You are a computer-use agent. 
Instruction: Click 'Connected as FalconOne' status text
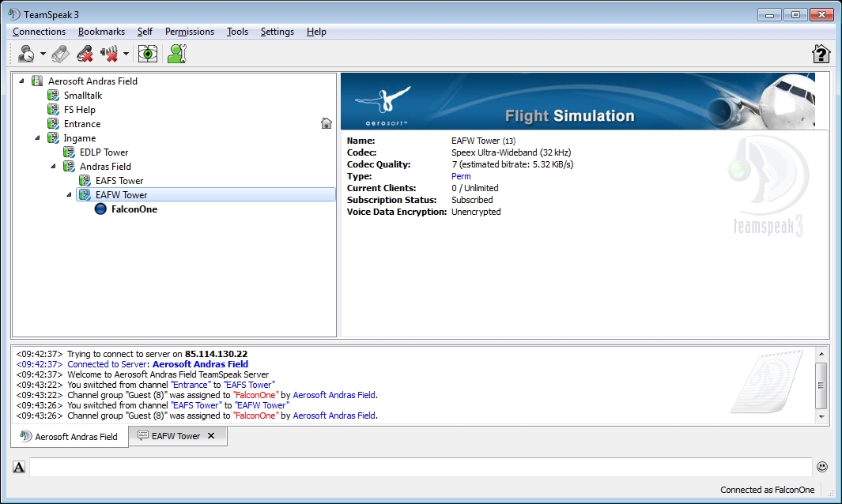pos(768,490)
